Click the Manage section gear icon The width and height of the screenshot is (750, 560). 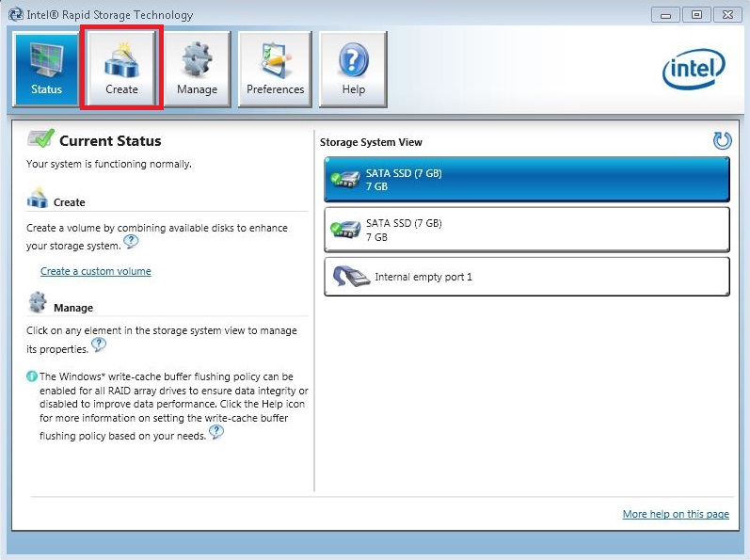coord(38,302)
